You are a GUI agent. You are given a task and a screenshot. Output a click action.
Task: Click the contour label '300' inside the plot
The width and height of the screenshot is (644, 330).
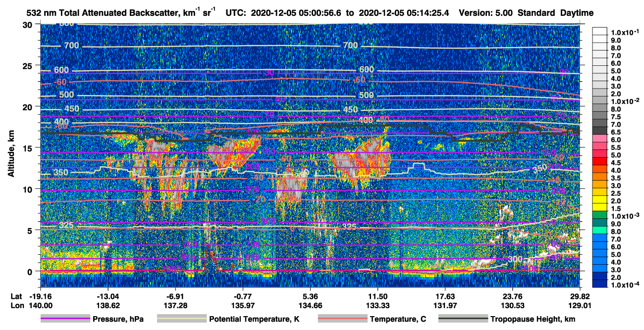pyautogui.click(x=516, y=259)
